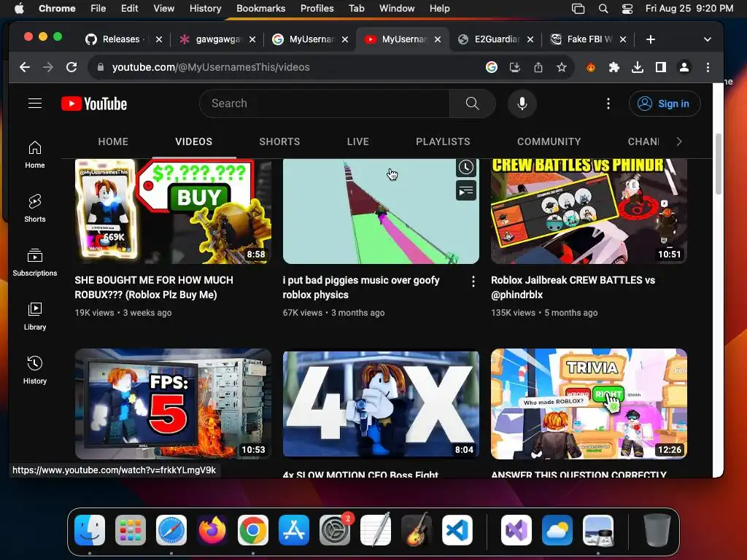This screenshot has width=747, height=560.
Task: Reload the current page
Action: coord(71,67)
